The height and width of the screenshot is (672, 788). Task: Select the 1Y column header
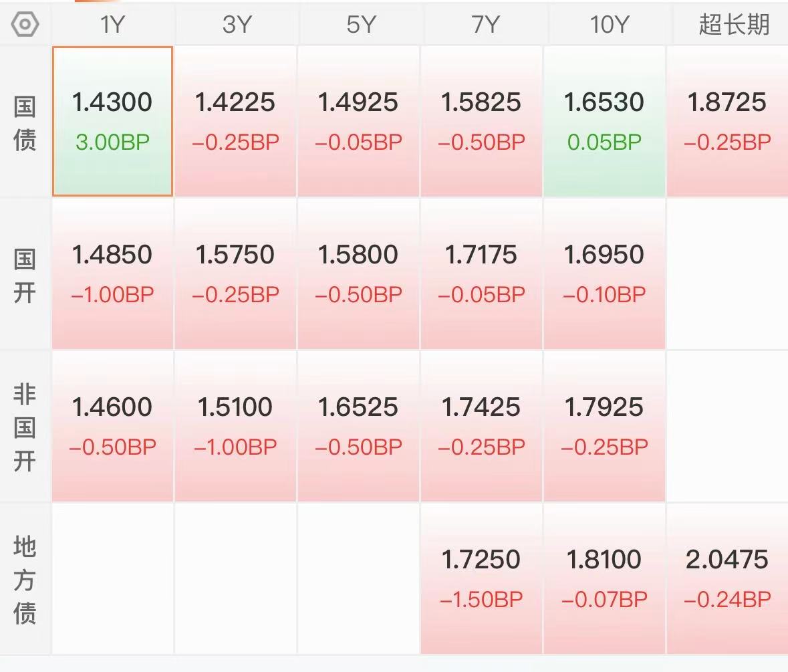[x=112, y=24]
